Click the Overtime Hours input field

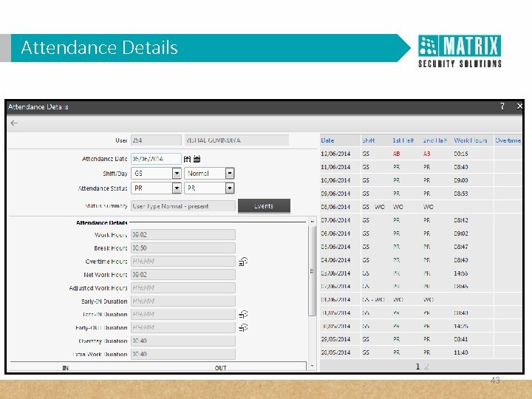coord(183,262)
